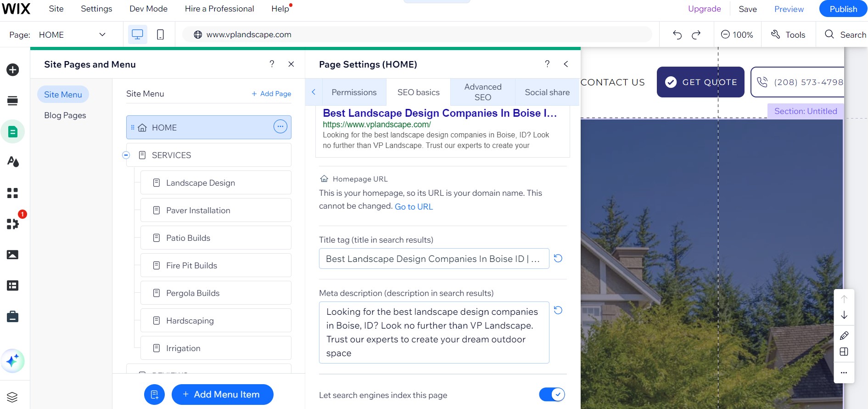Screen dimensions: 868x409
Task: Click Preview in the top bar
Action: click(789, 9)
